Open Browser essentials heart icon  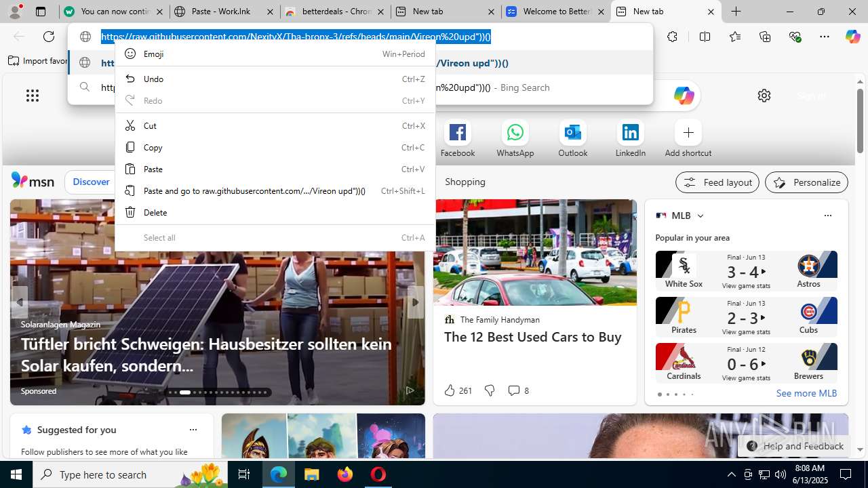click(795, 37)
